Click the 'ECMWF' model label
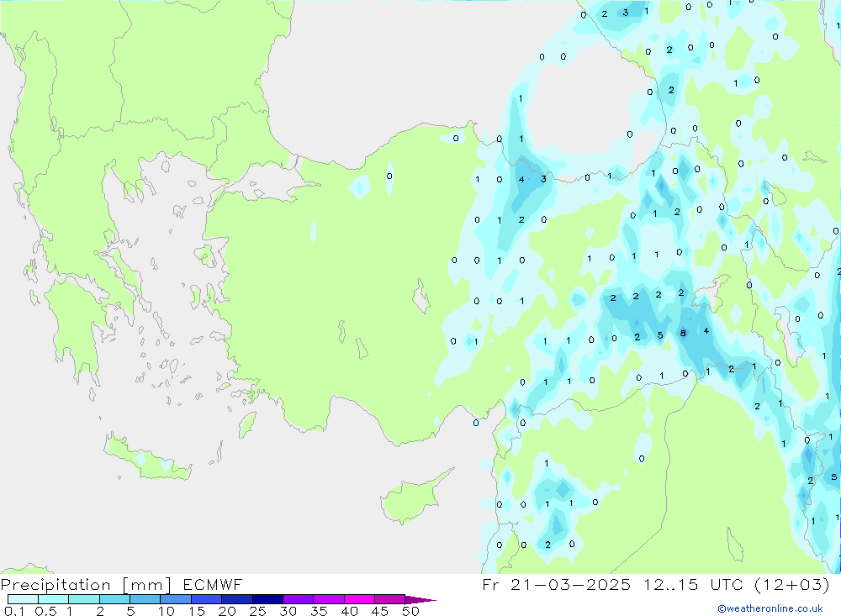Screen dimensions: 841x616 213,584
